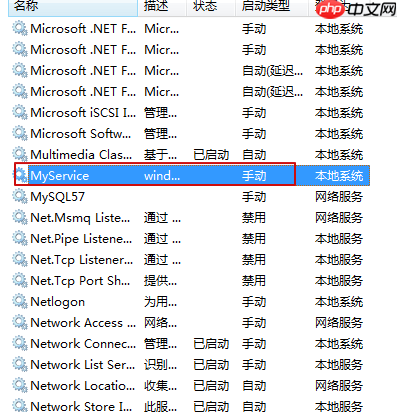This screenshot has width=397, height=412.
Task: Click the gear icon beside Network Locatio...
Action: (x=20, y=385)
